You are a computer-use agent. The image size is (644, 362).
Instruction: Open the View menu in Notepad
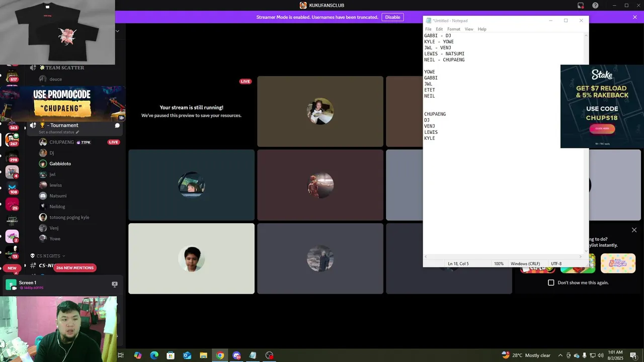(469, 29)
